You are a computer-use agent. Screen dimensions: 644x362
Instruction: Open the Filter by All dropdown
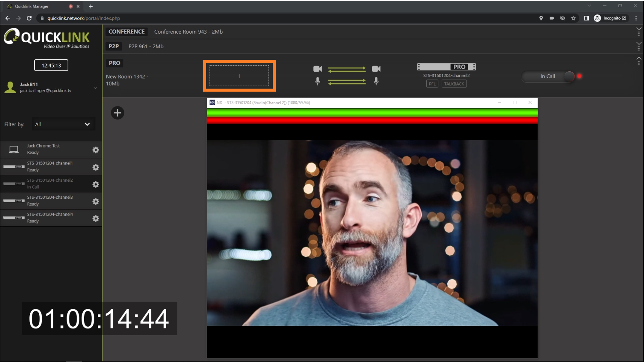(x=63, y=124)
